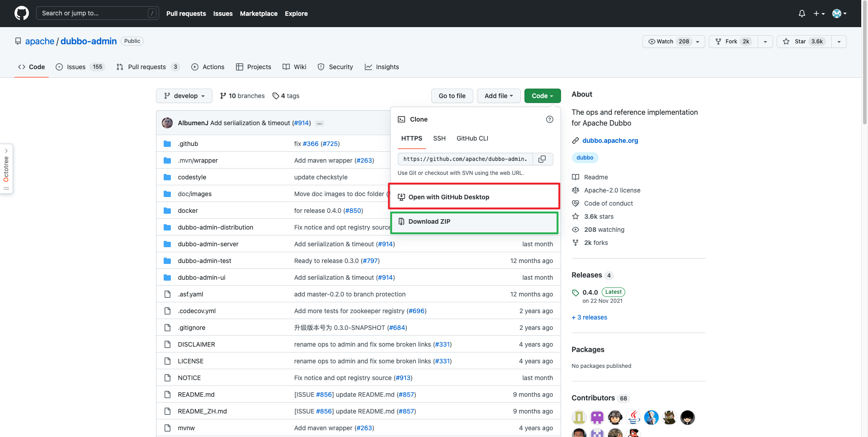Click AlbumenJ's commit author avatar

pos(167,123)
